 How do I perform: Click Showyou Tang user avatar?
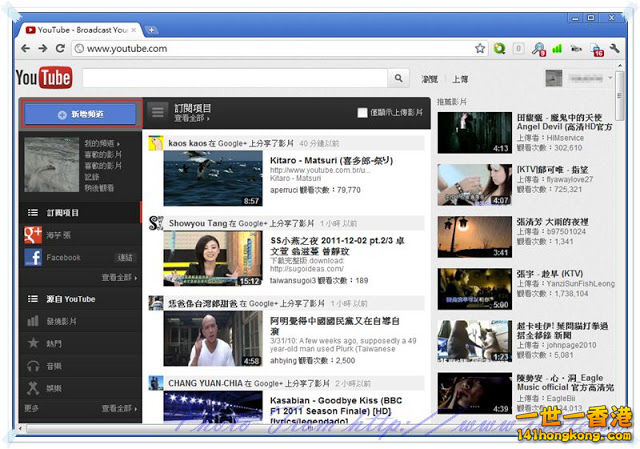[156, 223]
